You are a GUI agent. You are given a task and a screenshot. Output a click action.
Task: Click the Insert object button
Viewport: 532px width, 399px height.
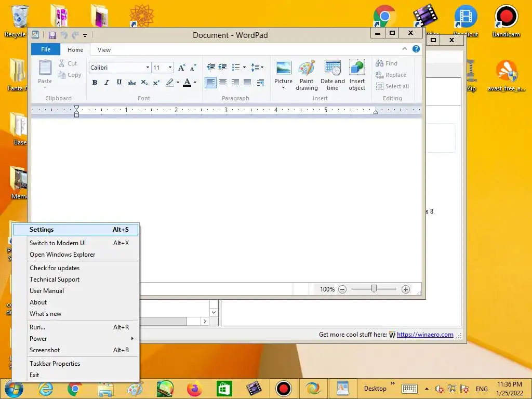tap(357, 75)
